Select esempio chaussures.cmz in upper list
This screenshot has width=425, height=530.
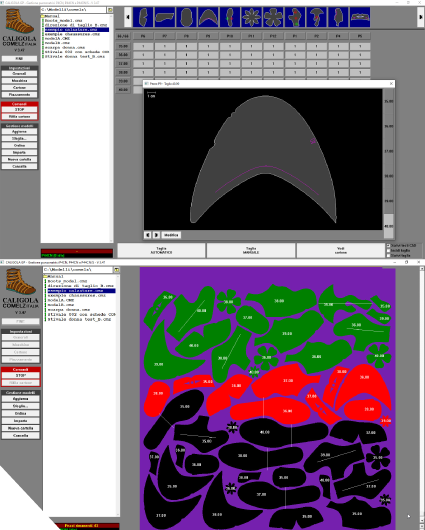coord(72,34)
